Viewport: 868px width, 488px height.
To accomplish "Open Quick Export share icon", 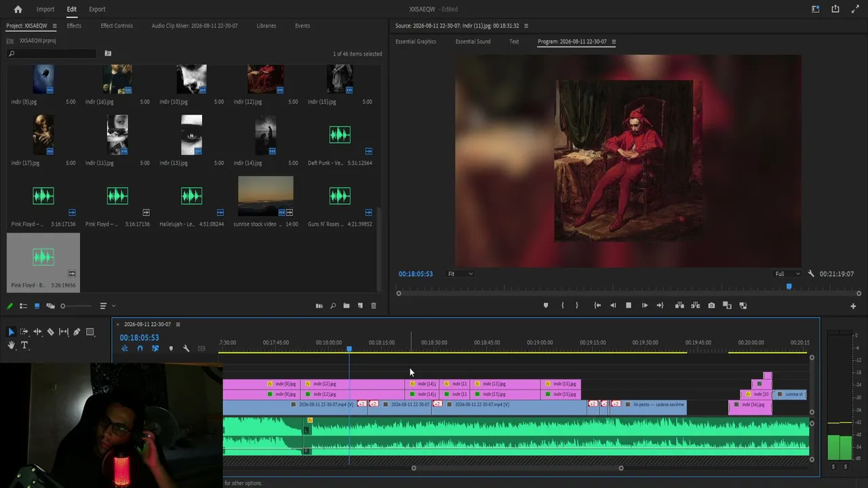I will click(835, 9).
